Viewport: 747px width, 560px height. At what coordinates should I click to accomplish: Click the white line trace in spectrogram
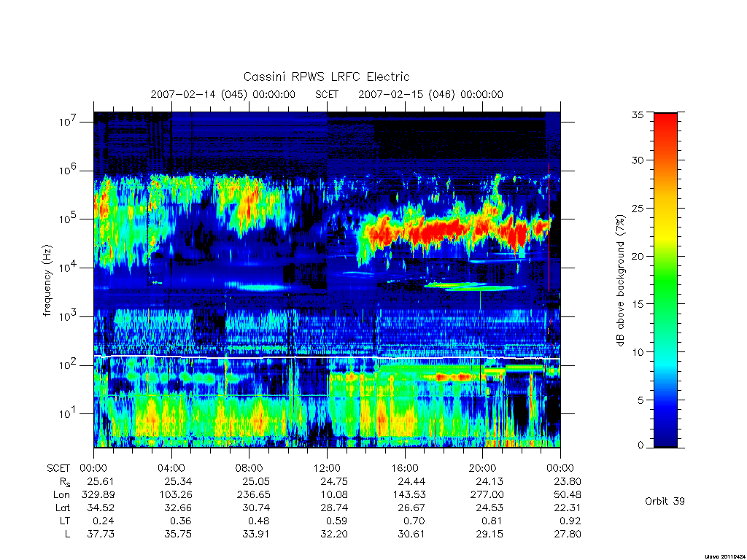pyautogui.click(x=327, y=357)
